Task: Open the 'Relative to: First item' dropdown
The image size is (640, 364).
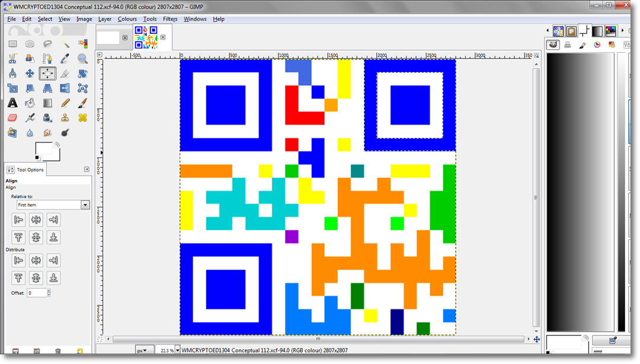Action: tap(53, 205)
